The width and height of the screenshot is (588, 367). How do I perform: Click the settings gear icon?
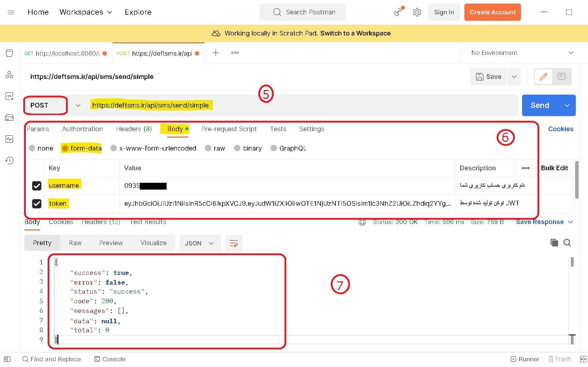tap(417, 12)
